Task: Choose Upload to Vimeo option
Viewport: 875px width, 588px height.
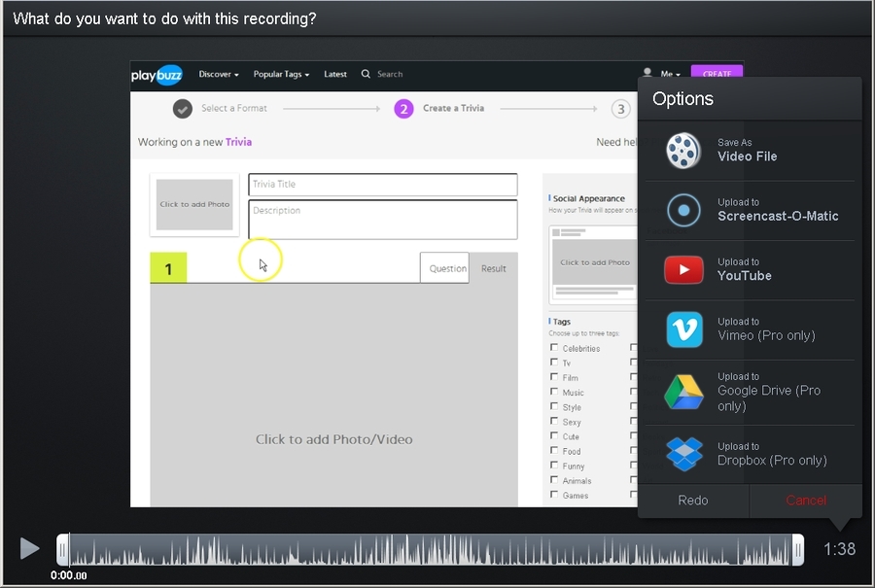Action: click(750, 329)
